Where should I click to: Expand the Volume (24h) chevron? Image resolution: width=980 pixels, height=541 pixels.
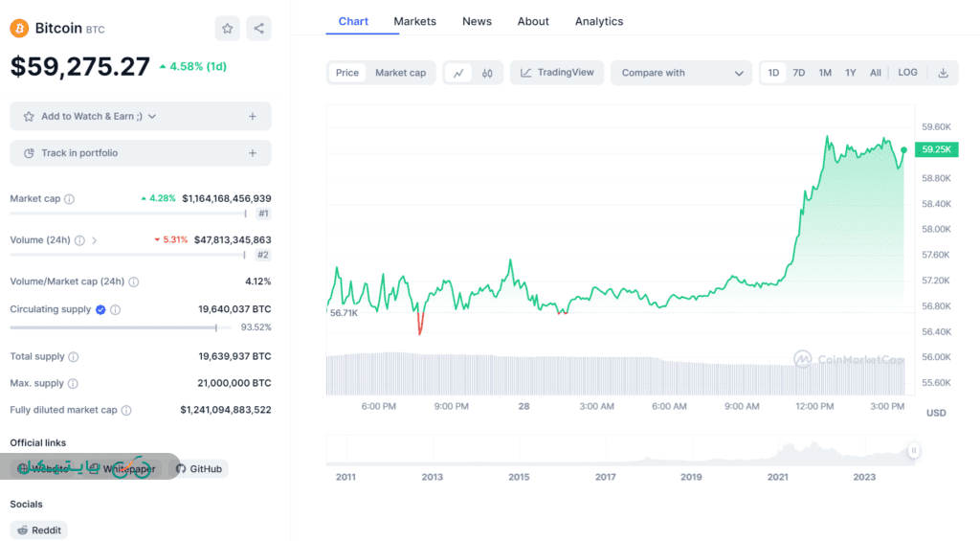[95, 240]
